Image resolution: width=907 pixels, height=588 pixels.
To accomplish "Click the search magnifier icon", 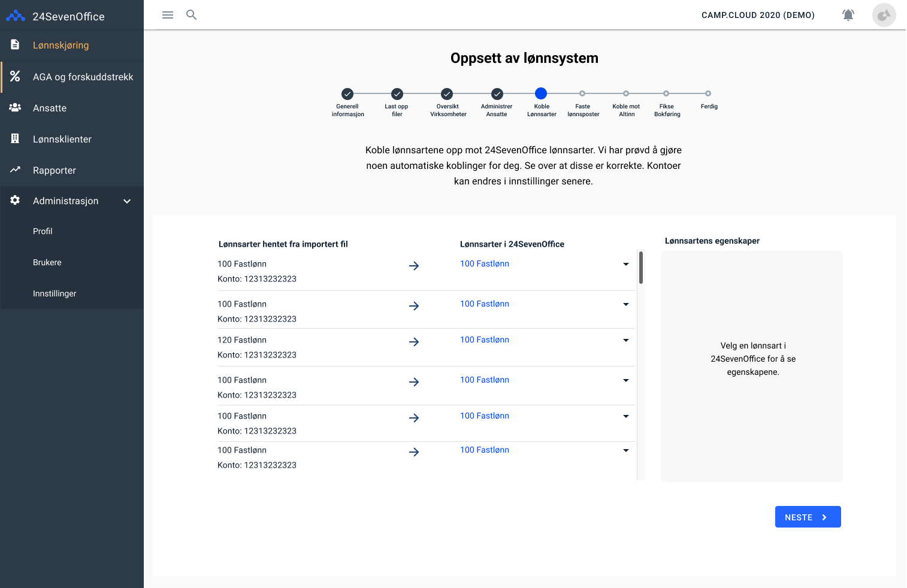I will click(192, 15).
